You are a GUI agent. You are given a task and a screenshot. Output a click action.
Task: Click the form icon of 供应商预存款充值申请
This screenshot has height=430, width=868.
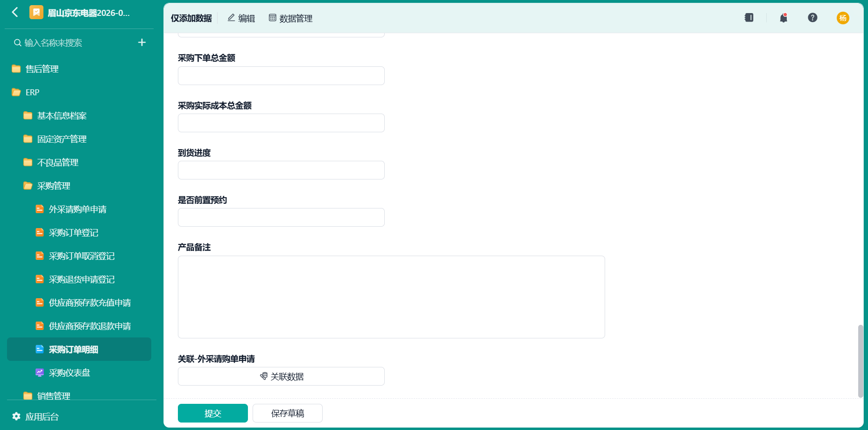tap(40, 302)
